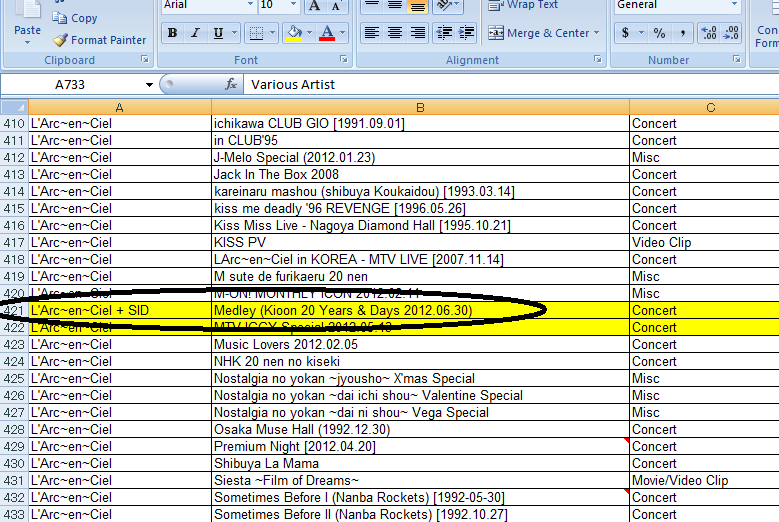Click Merge & Center button

tap(539, 33)
